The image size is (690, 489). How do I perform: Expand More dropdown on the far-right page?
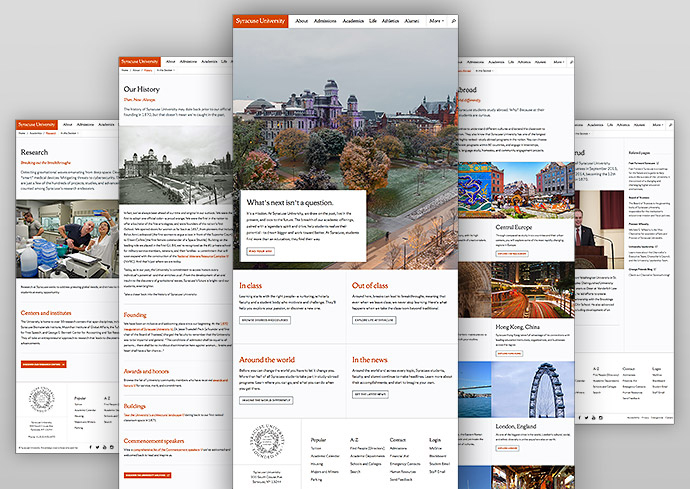(x=657, y=125)
